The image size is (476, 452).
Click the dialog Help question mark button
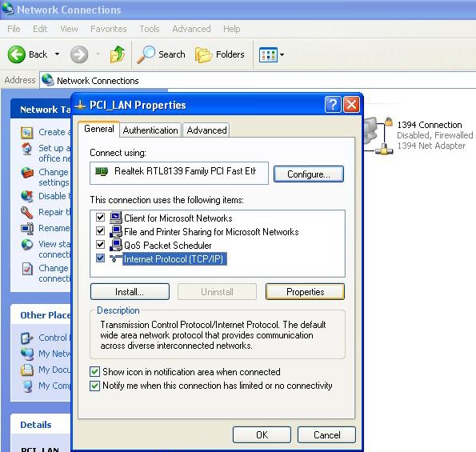click(333, 105)
